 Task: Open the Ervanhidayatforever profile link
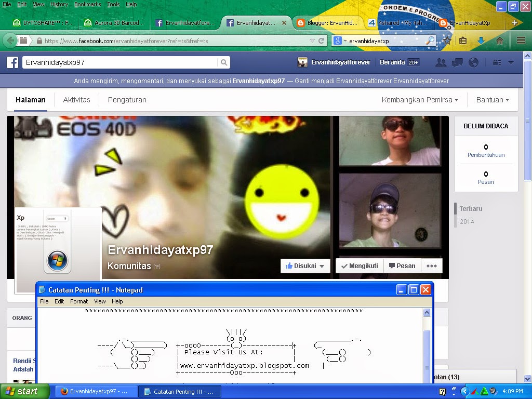point(334,62)
